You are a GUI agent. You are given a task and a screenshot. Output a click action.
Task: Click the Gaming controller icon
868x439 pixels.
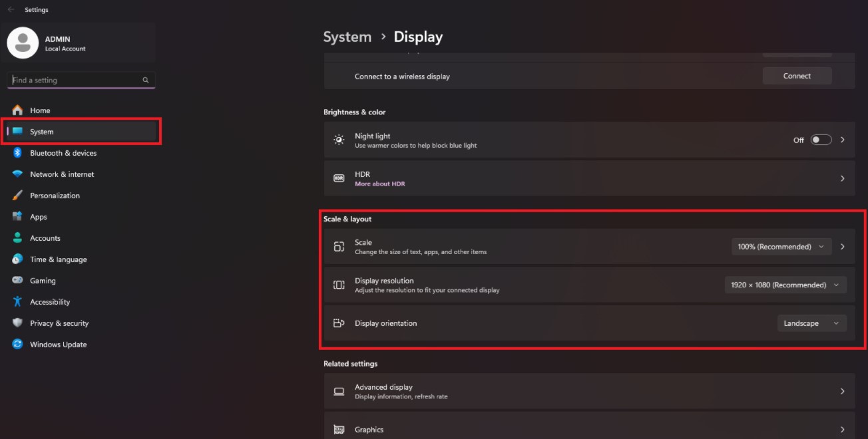(x=17, y=281)
